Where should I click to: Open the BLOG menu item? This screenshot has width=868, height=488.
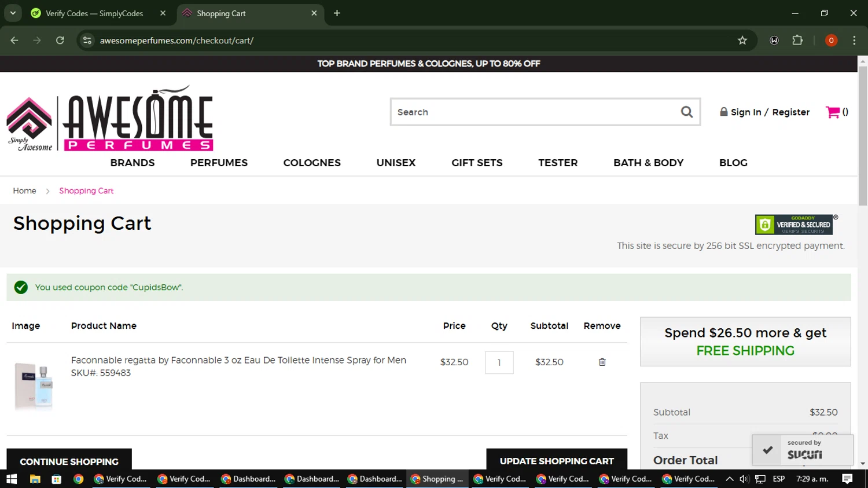733,163
